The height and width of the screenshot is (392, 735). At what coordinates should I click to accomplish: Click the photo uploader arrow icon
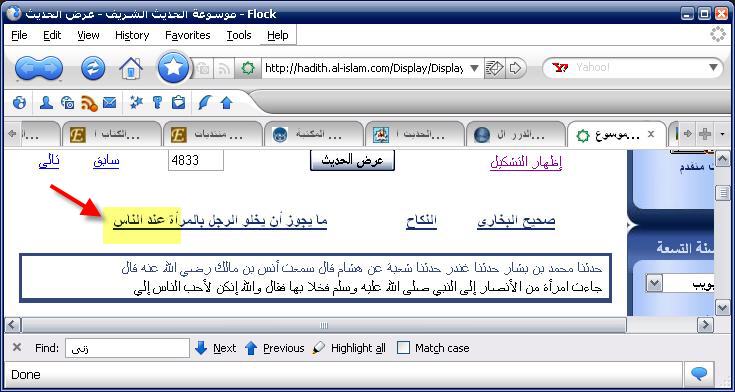[x=226, y=103]
